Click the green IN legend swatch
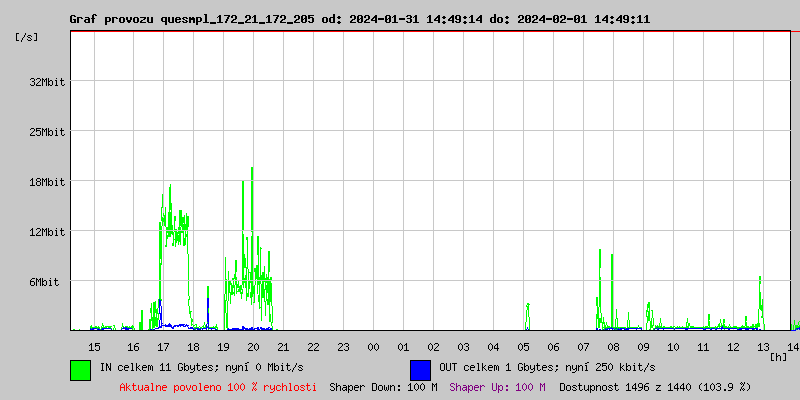 80,369
